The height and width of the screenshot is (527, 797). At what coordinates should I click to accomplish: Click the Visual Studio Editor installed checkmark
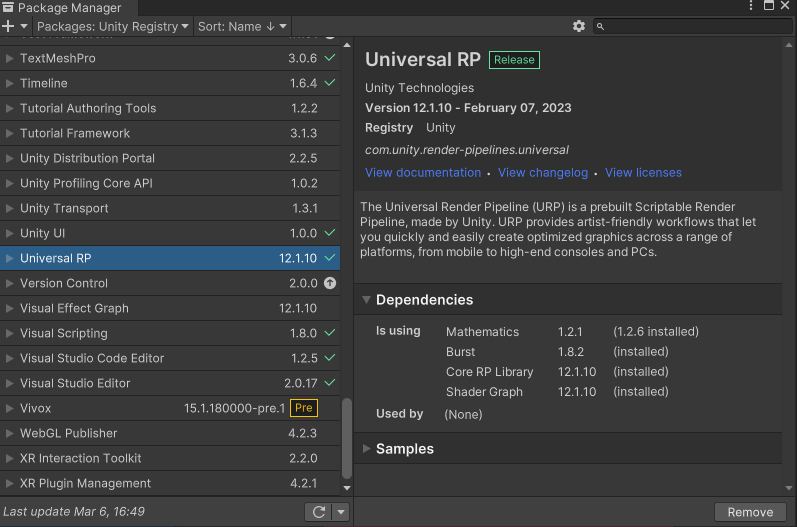tap(330, 383)
